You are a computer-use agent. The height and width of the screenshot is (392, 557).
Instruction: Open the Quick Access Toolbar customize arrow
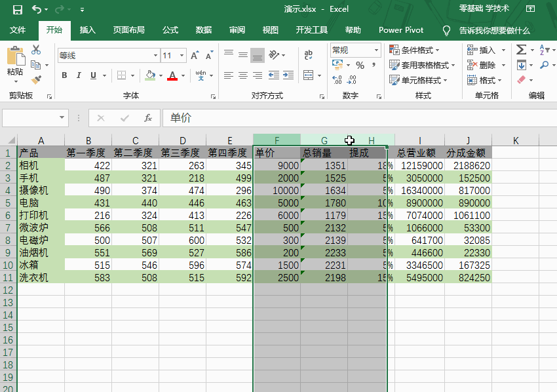(x=82, y=10)
